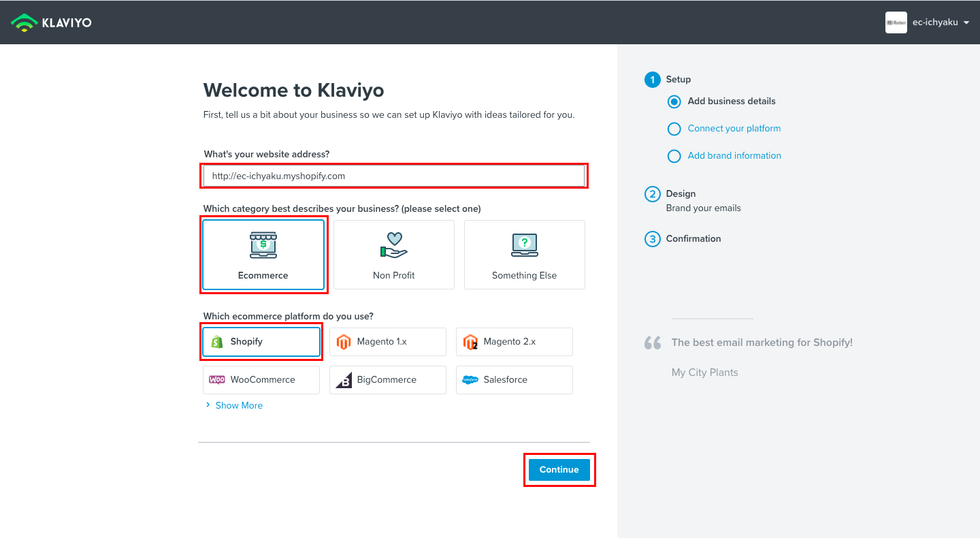Click the Confirmation step heading

pos(693,239)
